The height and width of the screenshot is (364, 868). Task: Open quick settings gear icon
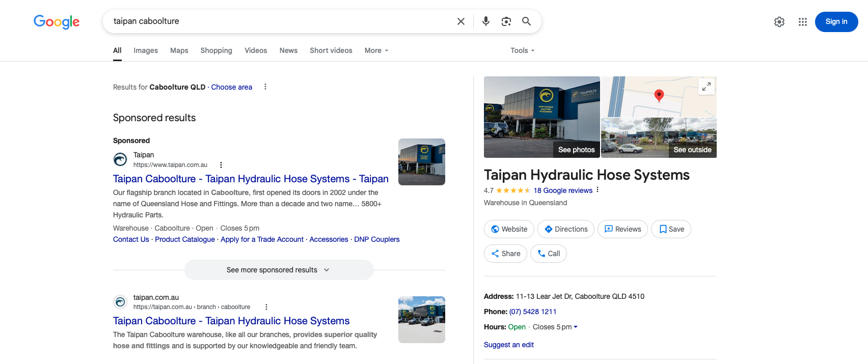coord(779,22)
